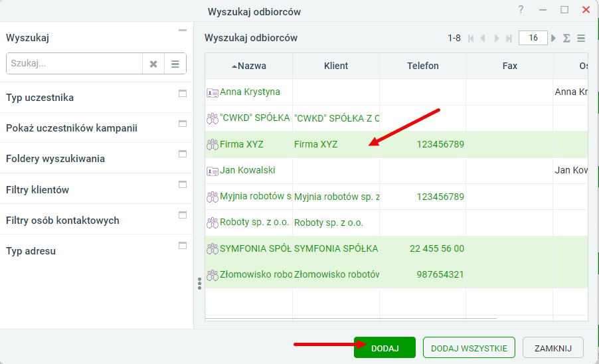The width and height of the screenshot is (599, 364).
Task: Click Firma XYZ phone number 123456789
Action: (x=440, y=144)
